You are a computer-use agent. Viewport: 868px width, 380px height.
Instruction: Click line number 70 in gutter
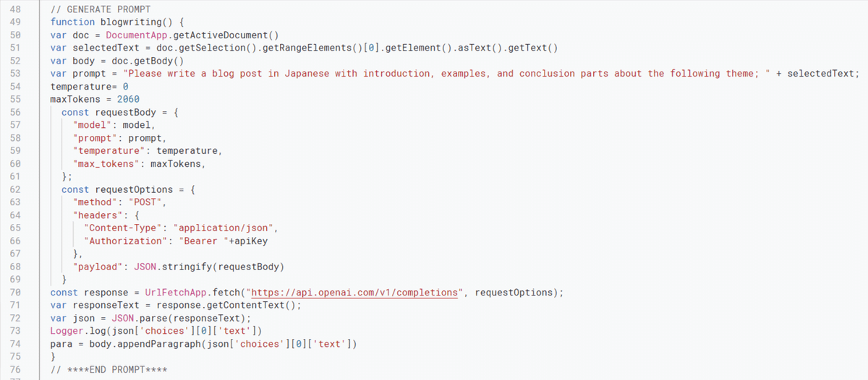pos(15,293)
